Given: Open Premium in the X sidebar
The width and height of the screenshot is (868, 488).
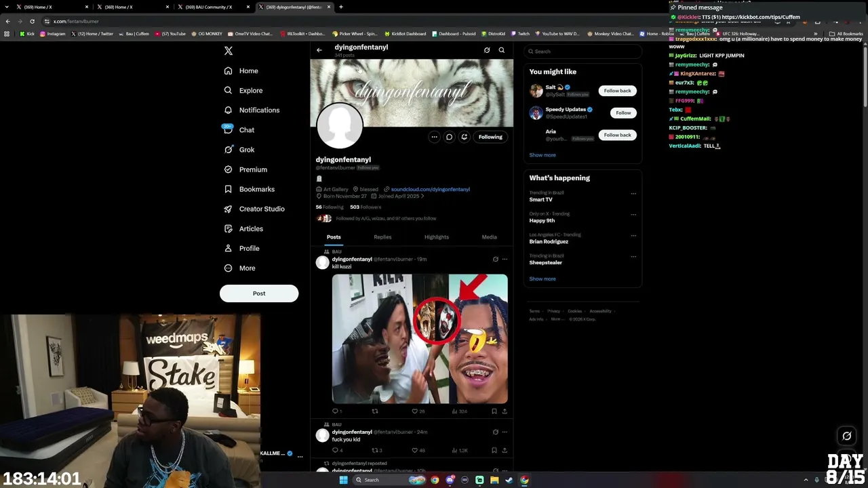Looking at the screenshot, I should pos(245,169).
